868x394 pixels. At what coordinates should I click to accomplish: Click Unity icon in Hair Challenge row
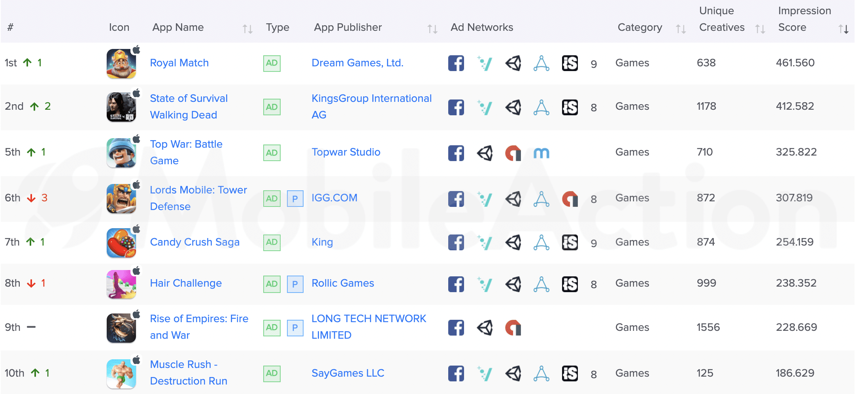[x=513, y=284]
